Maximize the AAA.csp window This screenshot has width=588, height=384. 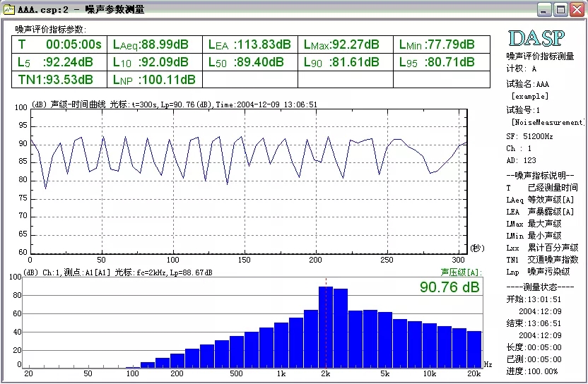click(x=560, y=9)
